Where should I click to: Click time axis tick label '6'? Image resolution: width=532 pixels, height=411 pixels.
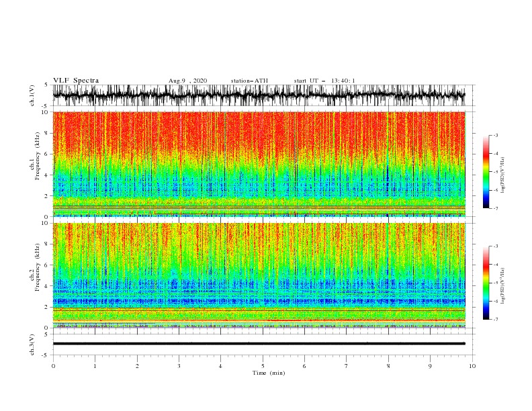pyautogui.click(x=304, y=366)
